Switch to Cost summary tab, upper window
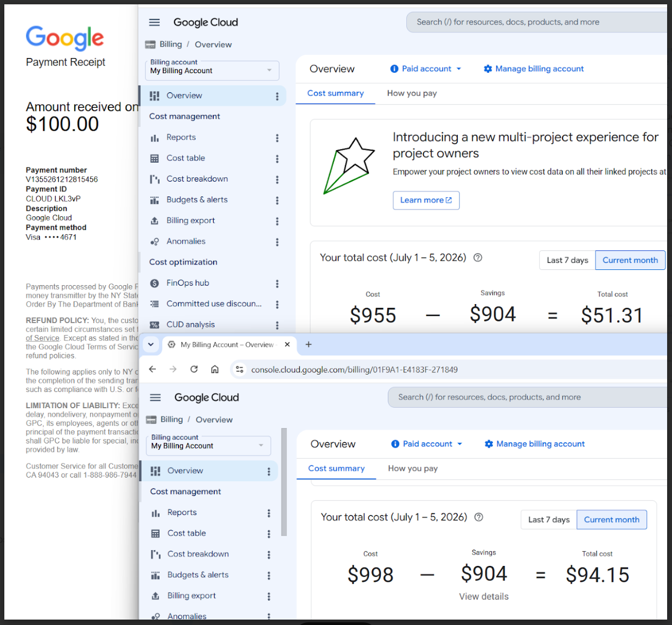672x625 pixels. point(336,93)
